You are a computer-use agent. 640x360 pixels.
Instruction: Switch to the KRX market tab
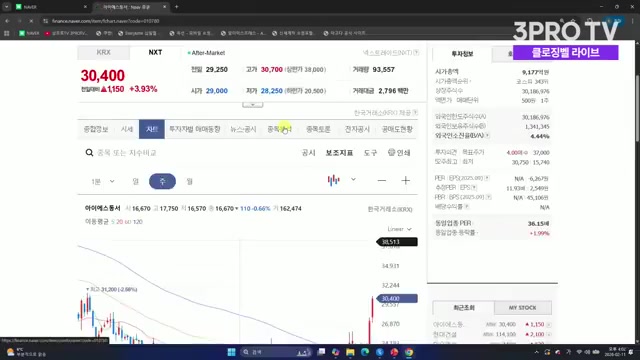coord(104,53)
